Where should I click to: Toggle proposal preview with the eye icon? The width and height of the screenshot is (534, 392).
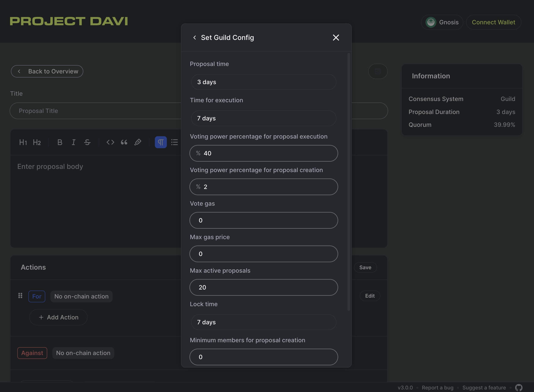[x=378, y=71]
